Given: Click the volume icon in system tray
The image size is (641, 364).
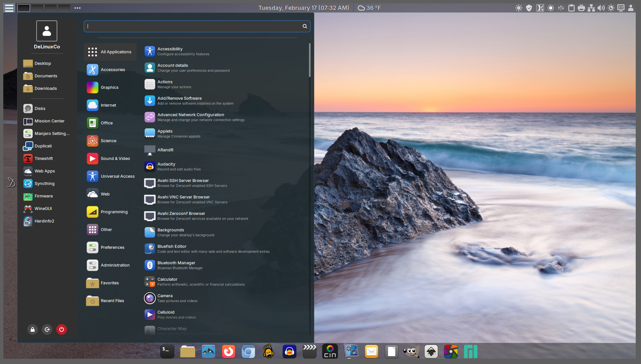Looking at the screenshot, I should 601,8.
